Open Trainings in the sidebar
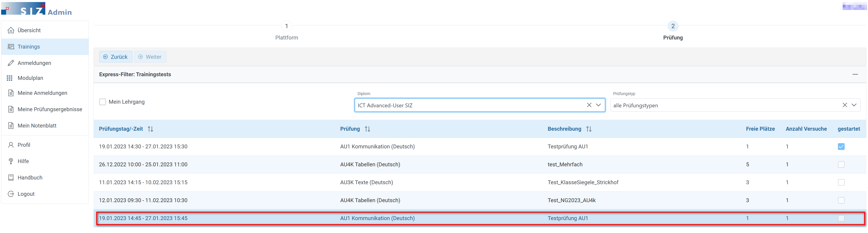Screen dimensions: 868x233 coord(45,47)
